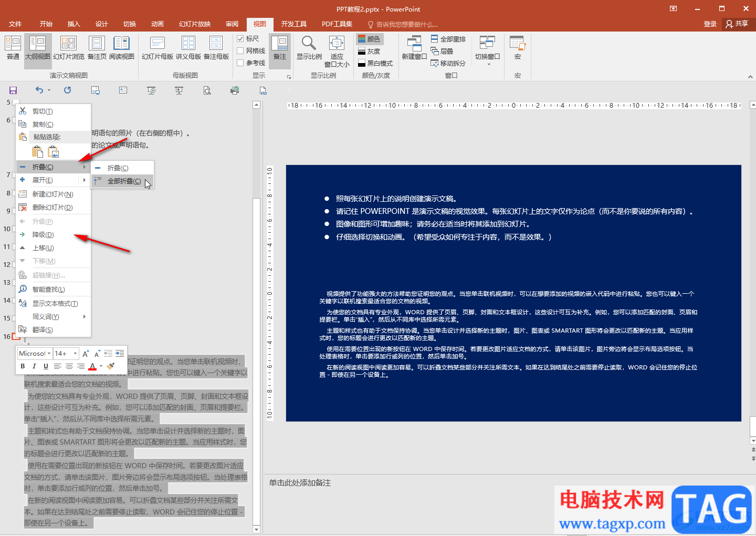
Task: Click Underline in mini toolbar
Action: pos(46,366)
